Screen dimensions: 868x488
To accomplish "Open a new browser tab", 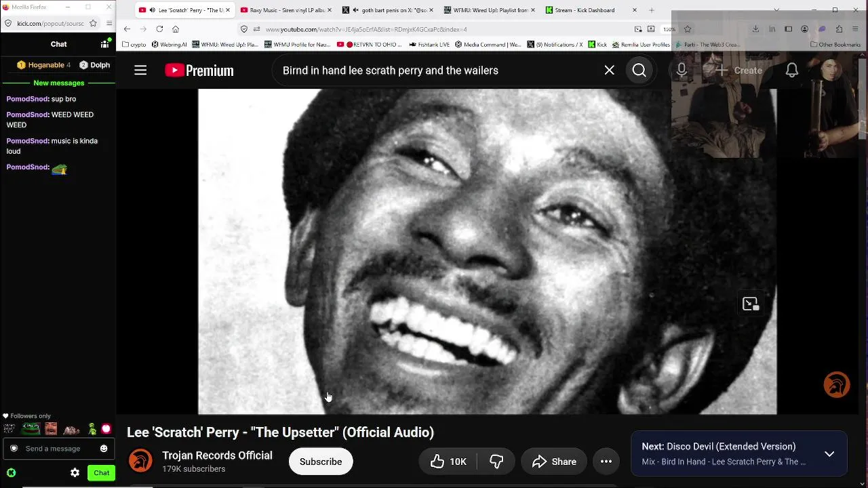I will [652, 10].
